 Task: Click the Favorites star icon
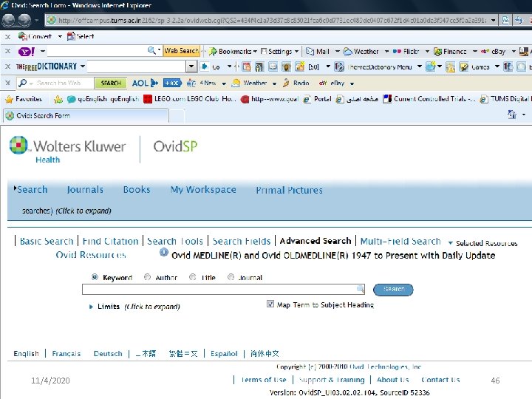9,99
